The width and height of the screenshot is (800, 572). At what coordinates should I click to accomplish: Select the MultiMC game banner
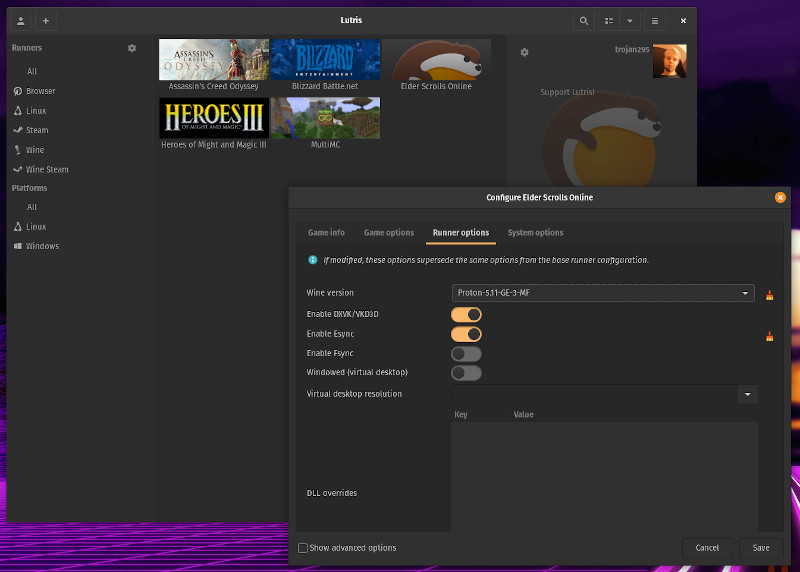(x=325, y=118)
